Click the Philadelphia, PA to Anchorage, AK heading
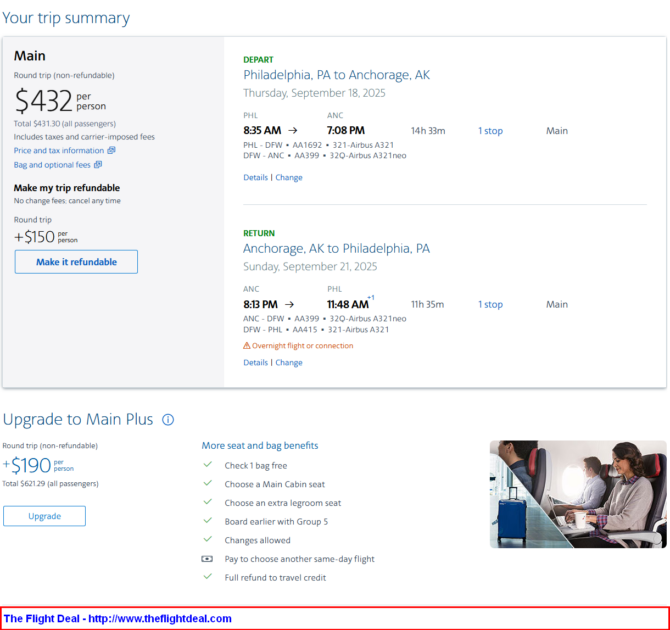Viewport: 670px width, 630px height. click(336, 75)
